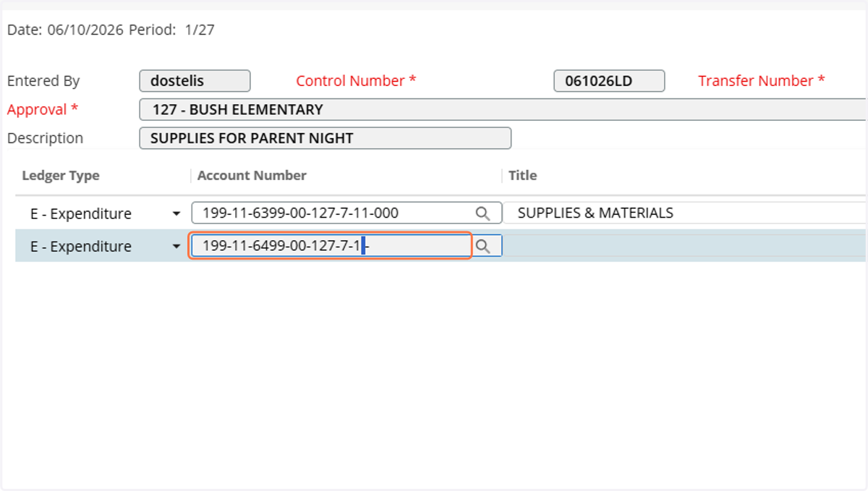Select E - Expenditure text in first row
The width and height of the screenshot is (868, 491).
[x=81, y=214]
